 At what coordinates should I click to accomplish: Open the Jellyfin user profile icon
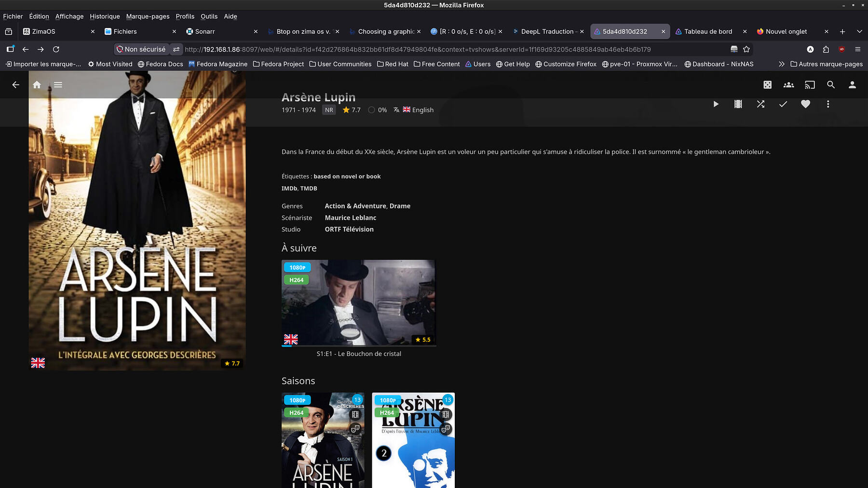pyautogui.click(x=852, y=85)
